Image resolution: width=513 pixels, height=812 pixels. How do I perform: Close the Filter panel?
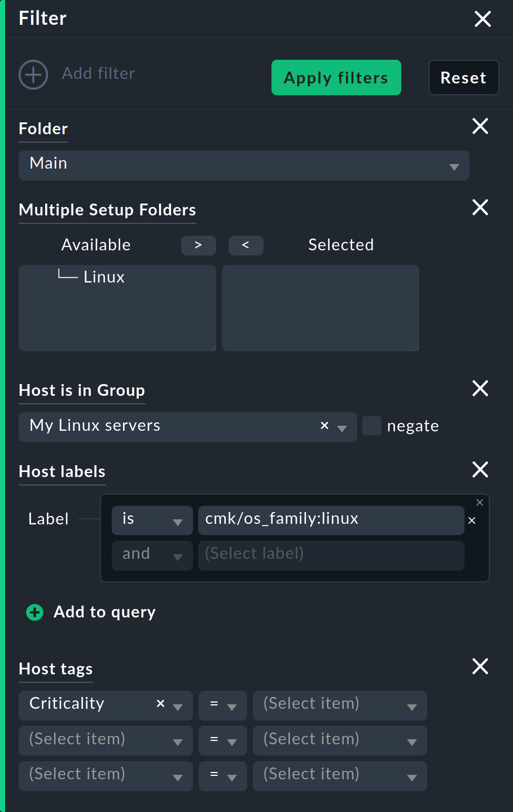tap(483, 19)
